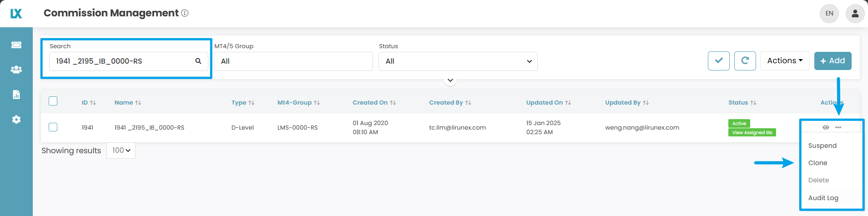868x216 pixels.
Task: Open the settings gear sidebar icon
Action: click(x=16, y=120)
